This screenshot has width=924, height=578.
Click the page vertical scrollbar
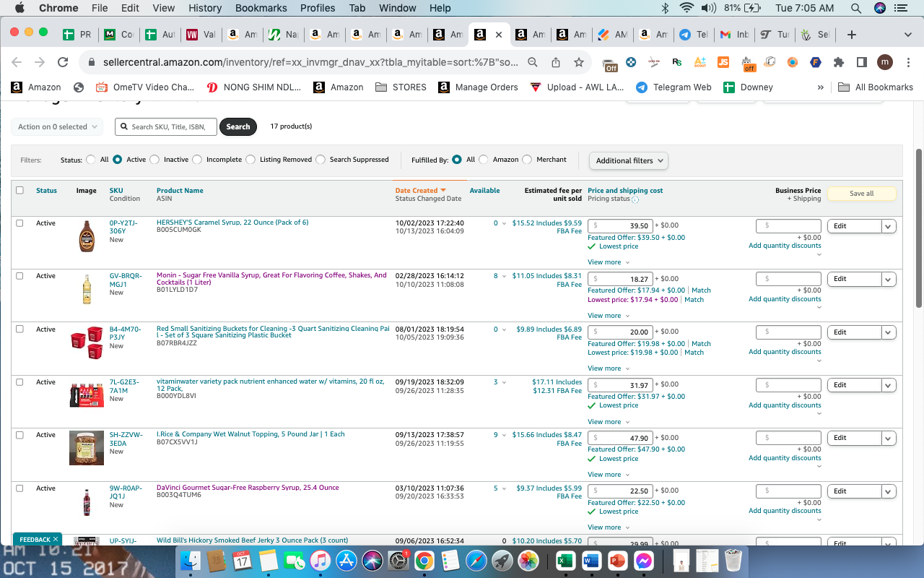pyautogui.click(x=919, y=228)
